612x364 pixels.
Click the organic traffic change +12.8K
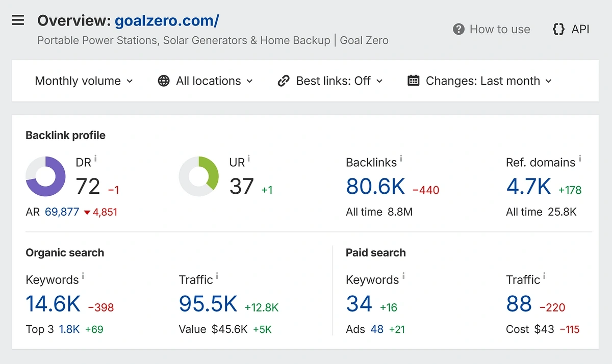click(x=262, y=307)
